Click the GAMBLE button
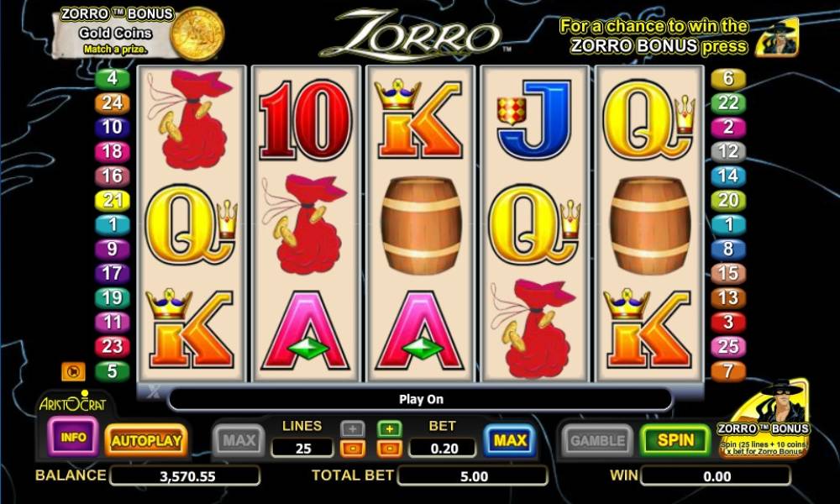Screen dimensions: 840x504 (x=598, y=441)
